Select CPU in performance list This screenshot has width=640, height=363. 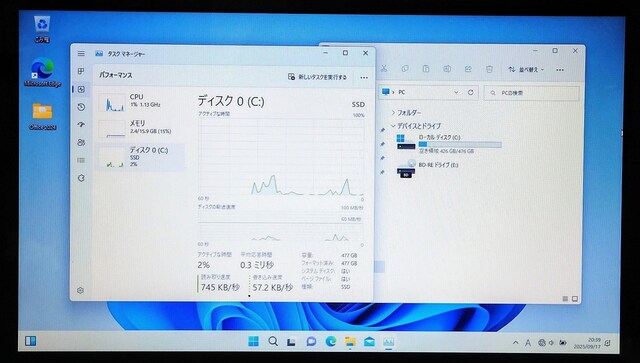tap(140, 102)
